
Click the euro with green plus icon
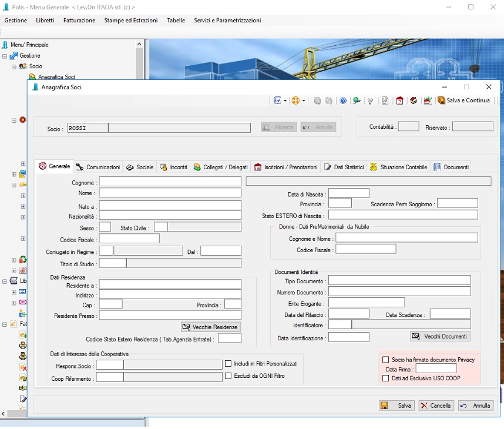click(x=23, y=335)
